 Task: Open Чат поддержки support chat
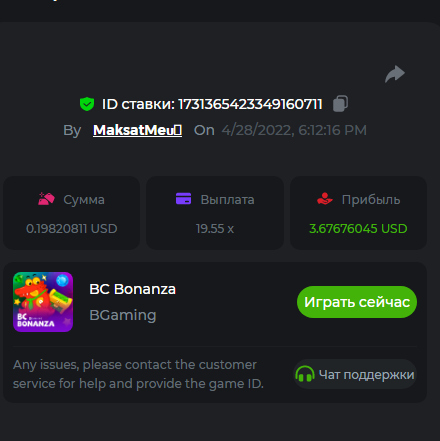355,374
